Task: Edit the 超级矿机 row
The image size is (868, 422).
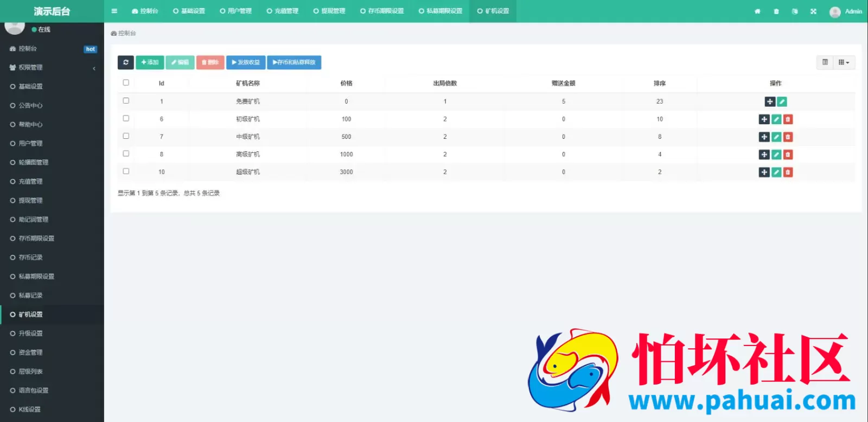Action: [776, 172]
